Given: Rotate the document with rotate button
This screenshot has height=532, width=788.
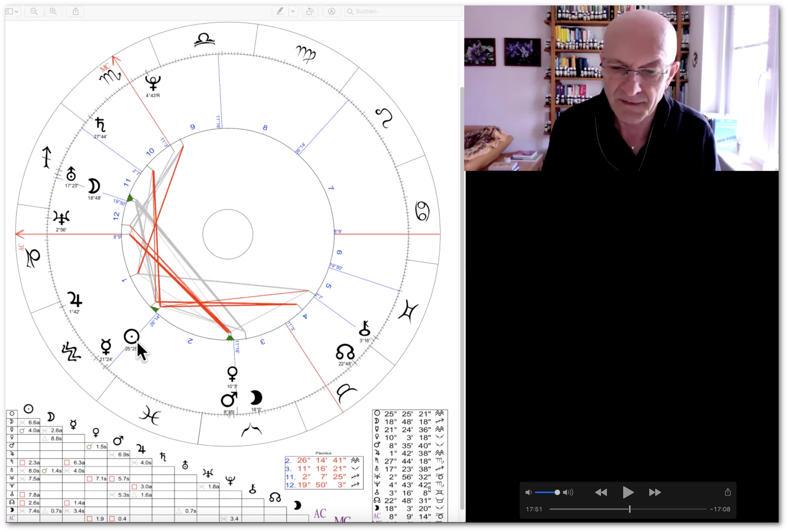Looking at the screenshot, I should (x=309, y=12).
